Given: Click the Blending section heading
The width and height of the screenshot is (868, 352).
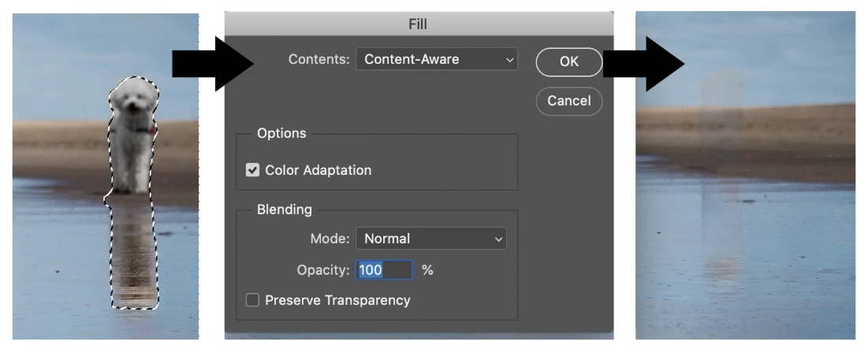Looking at the screenshot, I should pos(284,209).
